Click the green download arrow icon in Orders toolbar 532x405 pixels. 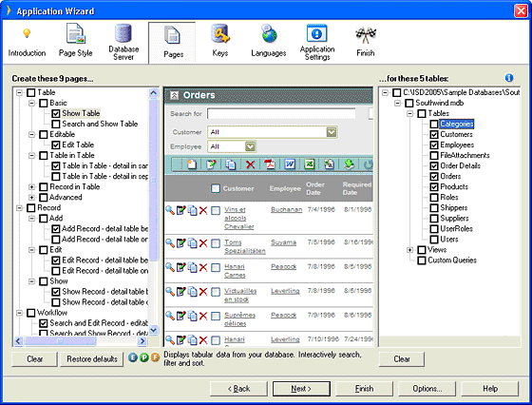point(349,164)
